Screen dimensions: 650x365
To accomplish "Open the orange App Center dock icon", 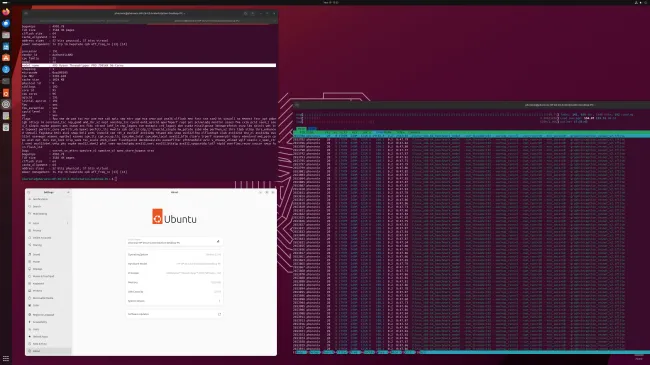I will (6, 58).
